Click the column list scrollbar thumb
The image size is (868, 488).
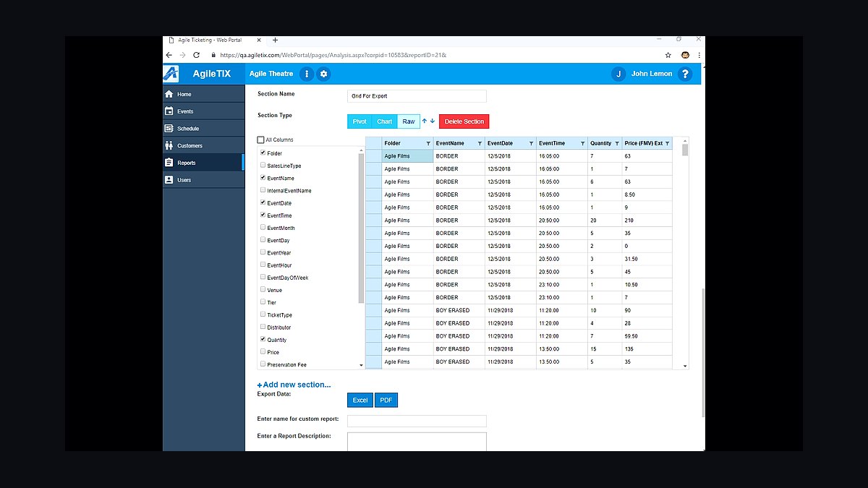point(362,228)
